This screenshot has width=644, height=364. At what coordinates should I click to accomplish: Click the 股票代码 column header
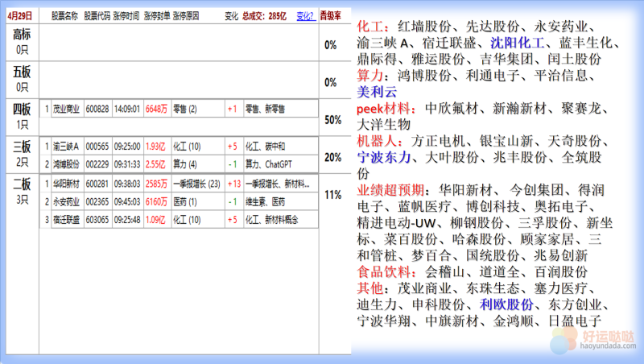(x=97, y=16)
